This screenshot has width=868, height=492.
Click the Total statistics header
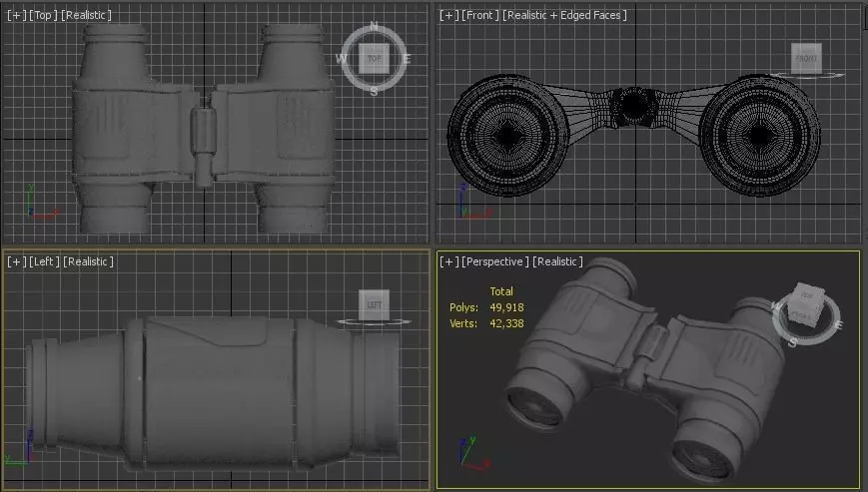pos(501,291)
